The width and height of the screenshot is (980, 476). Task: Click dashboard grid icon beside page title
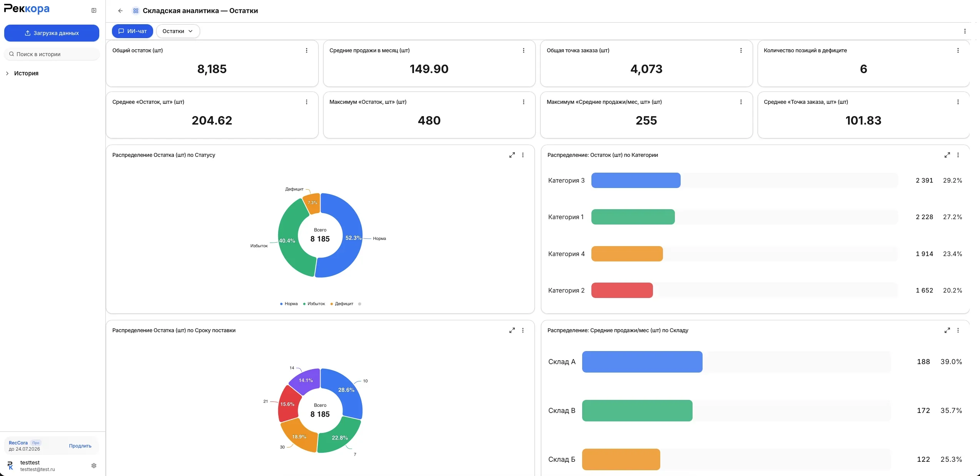coord(135,11)
